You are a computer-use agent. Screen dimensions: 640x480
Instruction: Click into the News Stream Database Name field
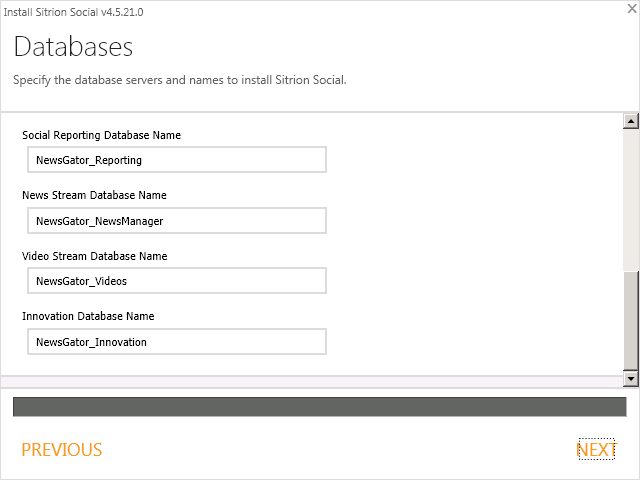click(177, 221)
